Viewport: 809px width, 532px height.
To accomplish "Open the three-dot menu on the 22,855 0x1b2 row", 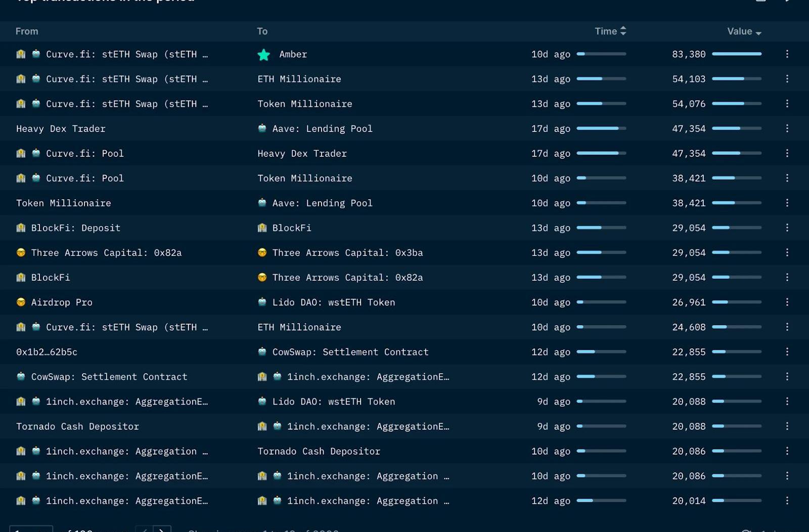I will click(x=787, y=351).
